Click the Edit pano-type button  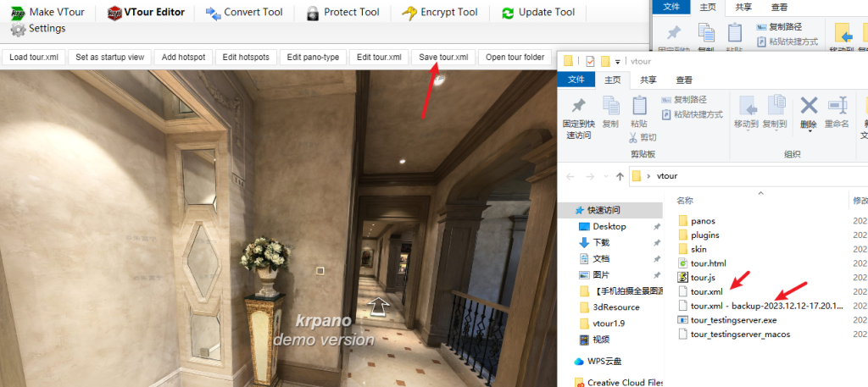[313, 58]
